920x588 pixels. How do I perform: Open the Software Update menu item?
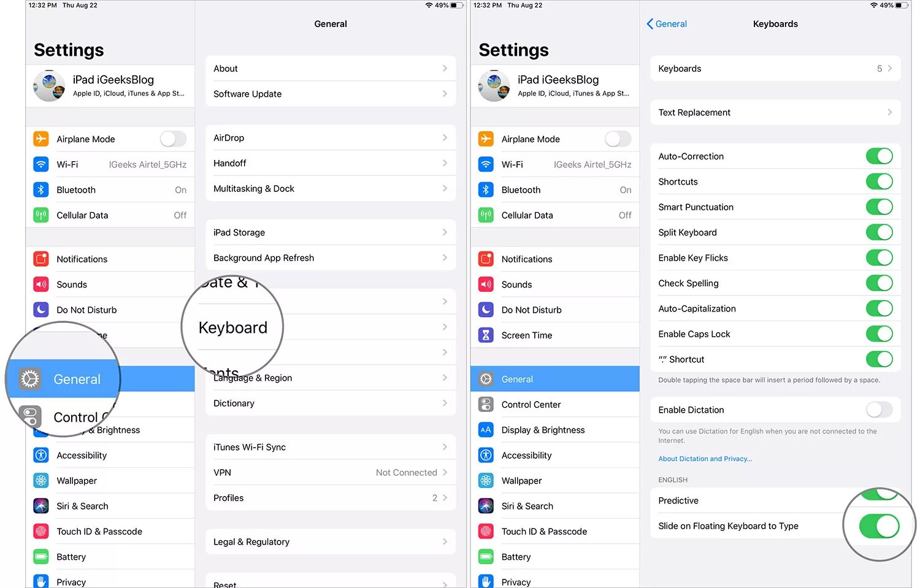coord(331,94)
